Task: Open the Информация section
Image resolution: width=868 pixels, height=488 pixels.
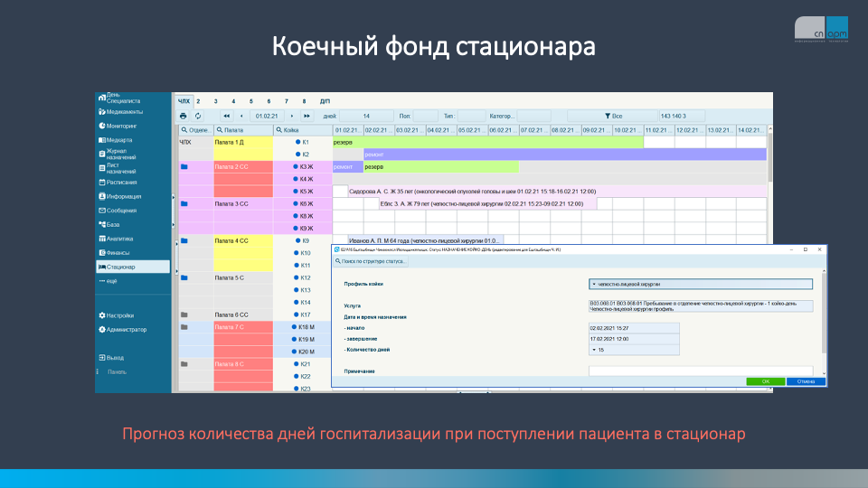Action: 120,196
